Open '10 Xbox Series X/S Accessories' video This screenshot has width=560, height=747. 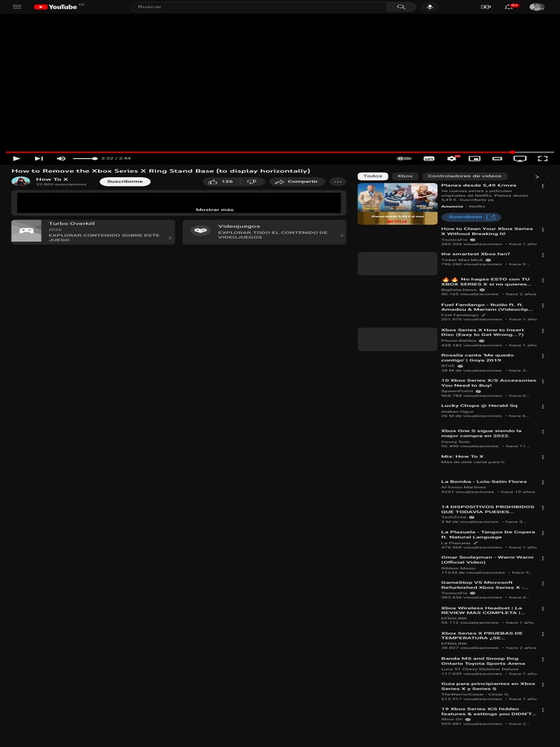tap(489, 382)
